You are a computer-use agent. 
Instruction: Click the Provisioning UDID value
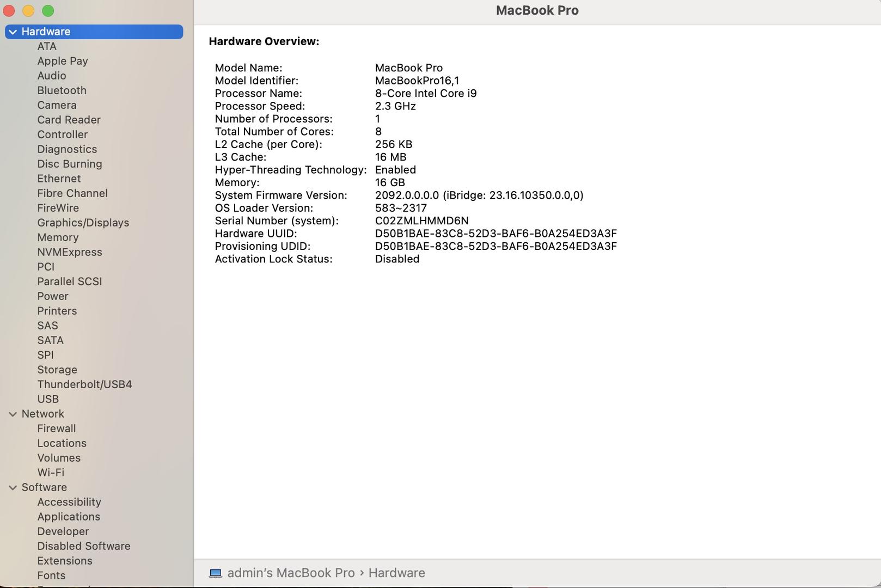(x=495, y=246)
